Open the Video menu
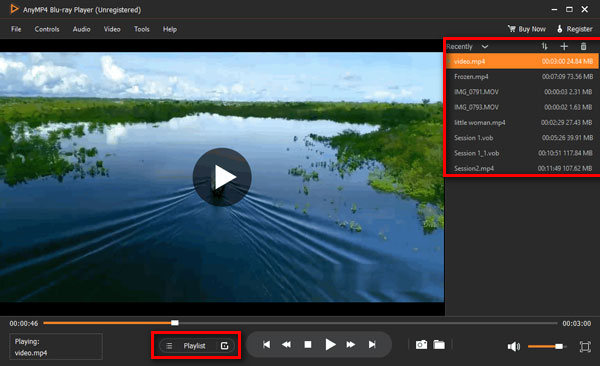This screenshot has height=366, width=600. click(112, 29)
